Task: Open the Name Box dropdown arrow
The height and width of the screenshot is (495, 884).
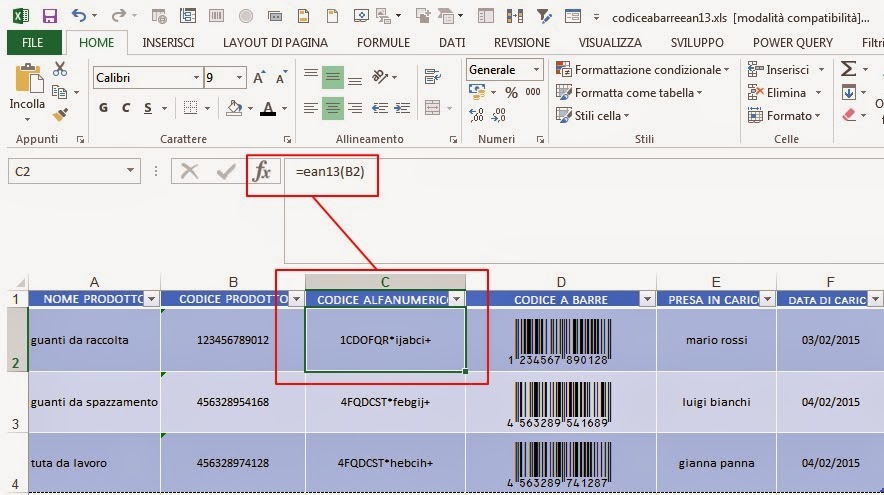Action: 130,171
